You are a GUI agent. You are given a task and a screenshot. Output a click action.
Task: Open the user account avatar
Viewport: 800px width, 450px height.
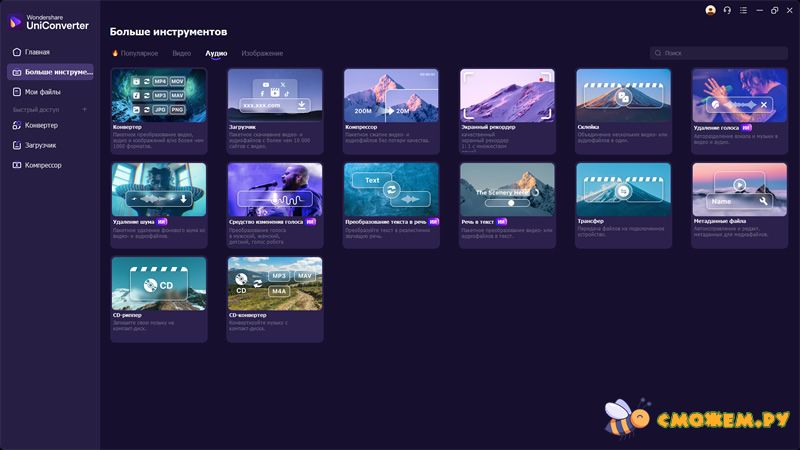[x=711, y=10]
